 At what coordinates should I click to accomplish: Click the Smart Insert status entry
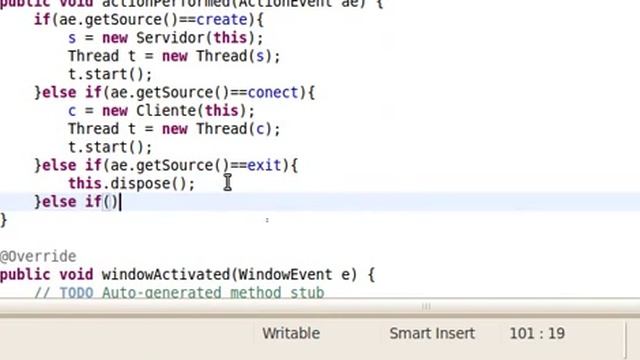[432, 333]
